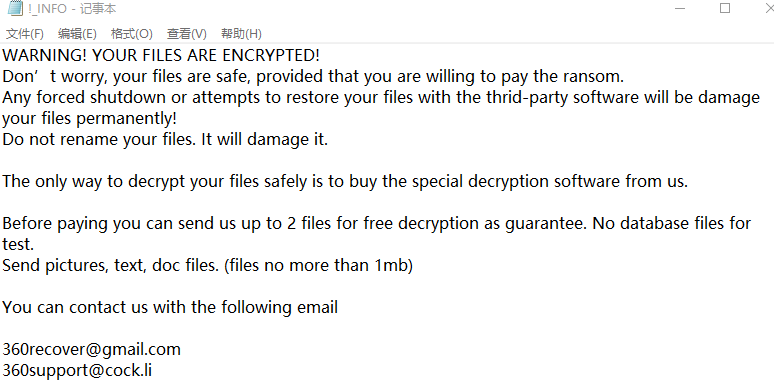The height and width of the screenshot is (383, 774).
Task: Maximize the Notepad window
Action: (725, 8)
